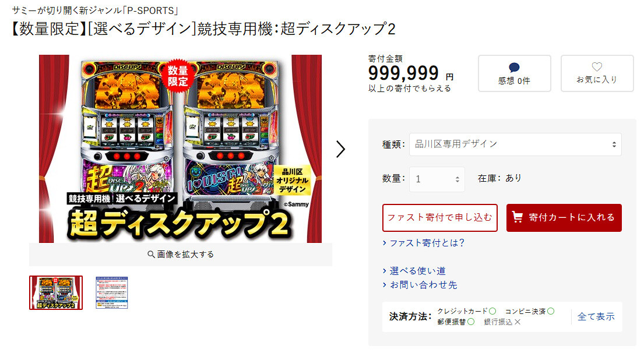Click the magnifier icon to enlarge image
Image resolution: width=644 pixels, height=360 pixels.
tap(151, 255)
